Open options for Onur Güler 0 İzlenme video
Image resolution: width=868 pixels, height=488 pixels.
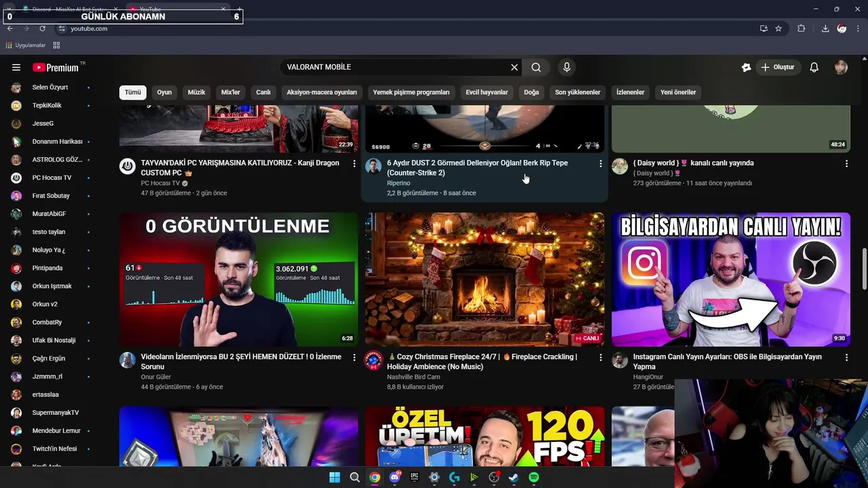[354, 357]
